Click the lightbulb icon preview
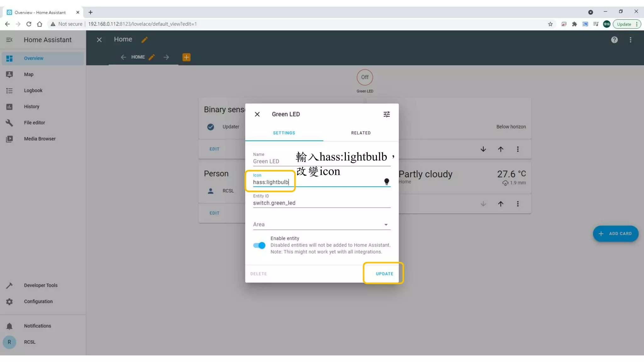The height and width of the screenshot is (362, 644). pyautogui.click(x=386, y=182)
